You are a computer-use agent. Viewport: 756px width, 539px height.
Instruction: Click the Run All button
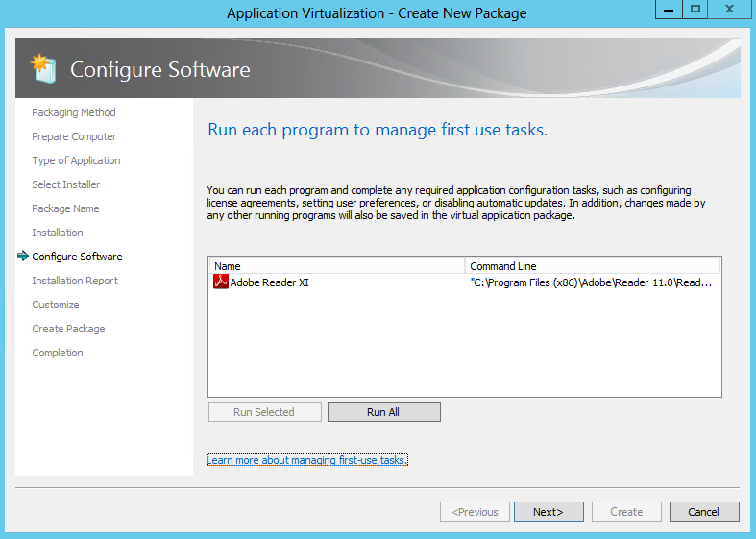[384, 412]
